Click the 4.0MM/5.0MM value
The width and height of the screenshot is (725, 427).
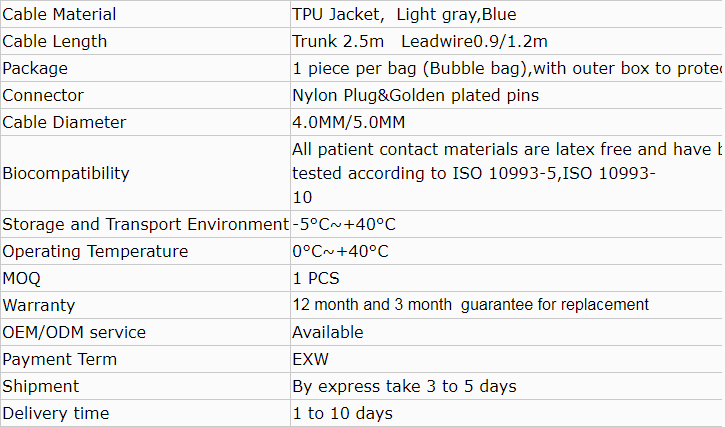pyautogui.click(x=348, y=122)
